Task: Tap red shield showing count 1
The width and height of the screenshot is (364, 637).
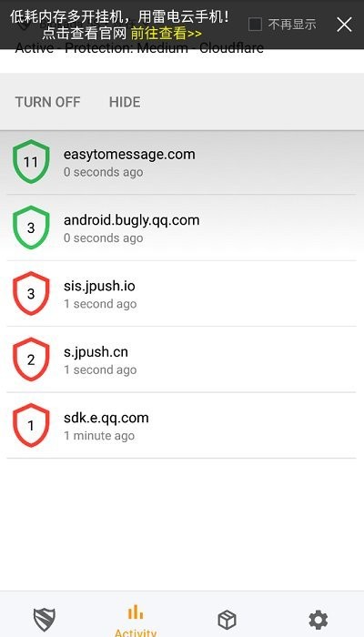Action: tap(31, 425)
